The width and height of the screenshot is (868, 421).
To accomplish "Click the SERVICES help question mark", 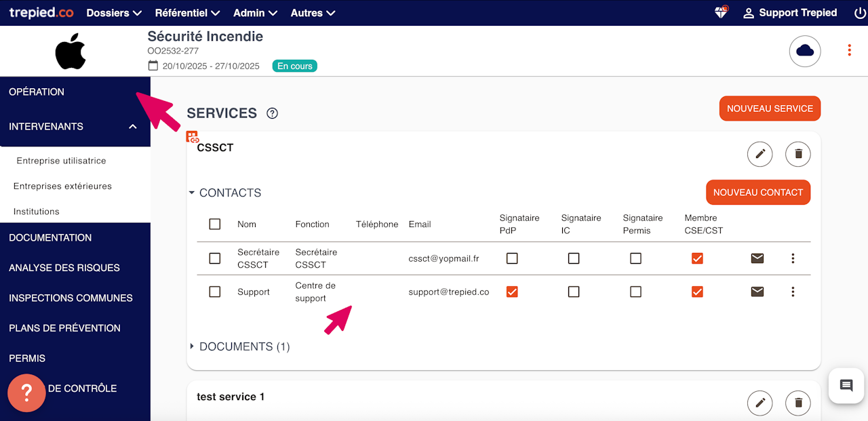I will click(x=273, y=113).
